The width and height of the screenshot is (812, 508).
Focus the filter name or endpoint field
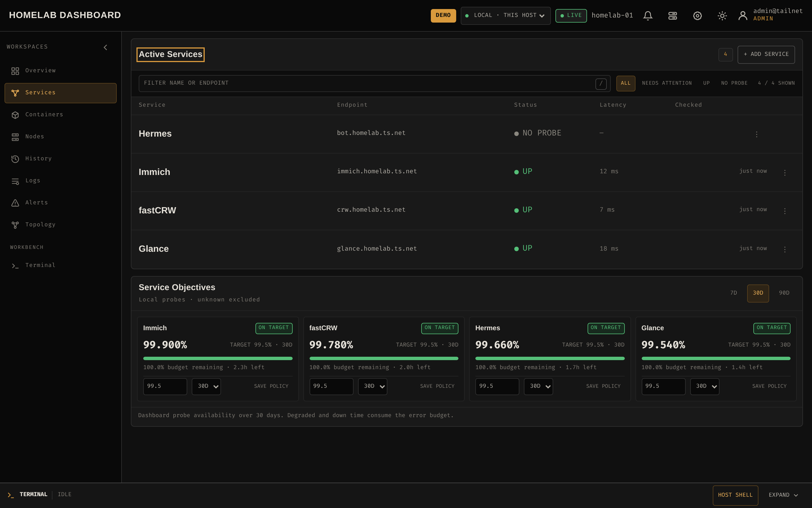(x=374, y=83)
